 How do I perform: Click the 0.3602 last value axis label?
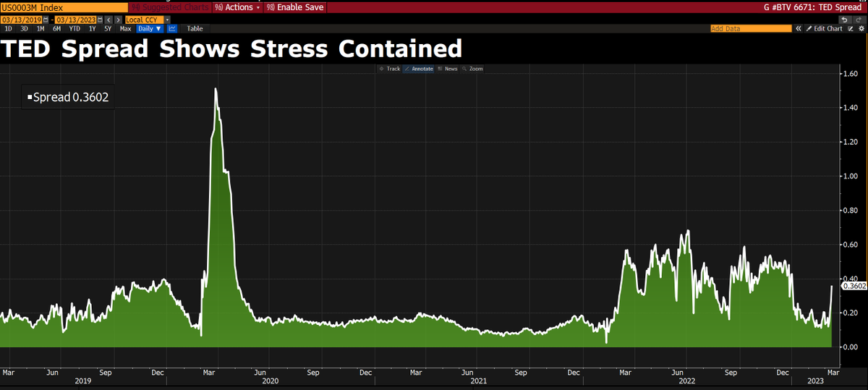855,286
